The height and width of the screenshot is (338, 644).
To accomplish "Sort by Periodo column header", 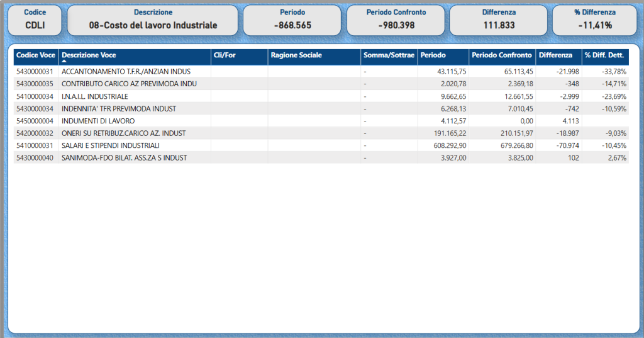I will [433, 55].
